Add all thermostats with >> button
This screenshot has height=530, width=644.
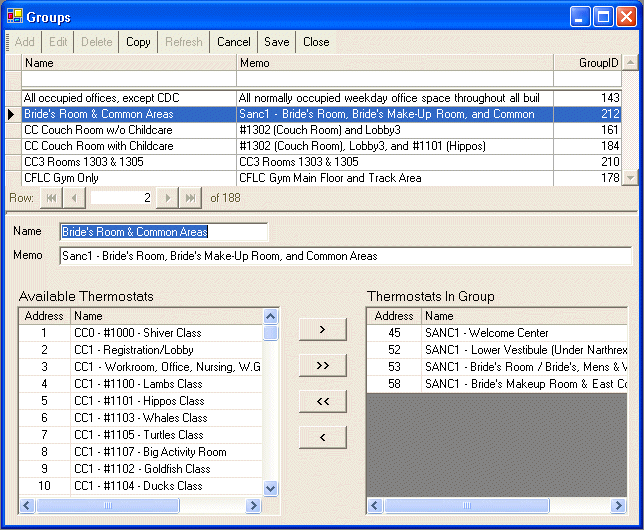(322, 365)
